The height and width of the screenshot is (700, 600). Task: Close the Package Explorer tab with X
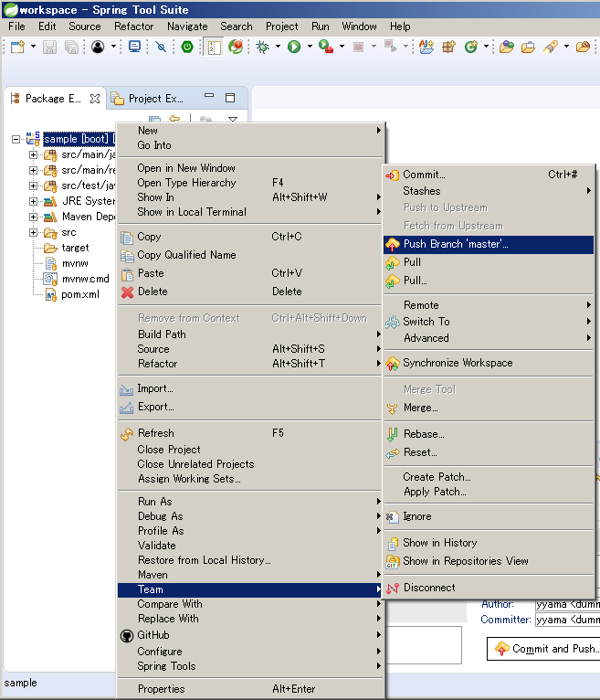point(95,99)
